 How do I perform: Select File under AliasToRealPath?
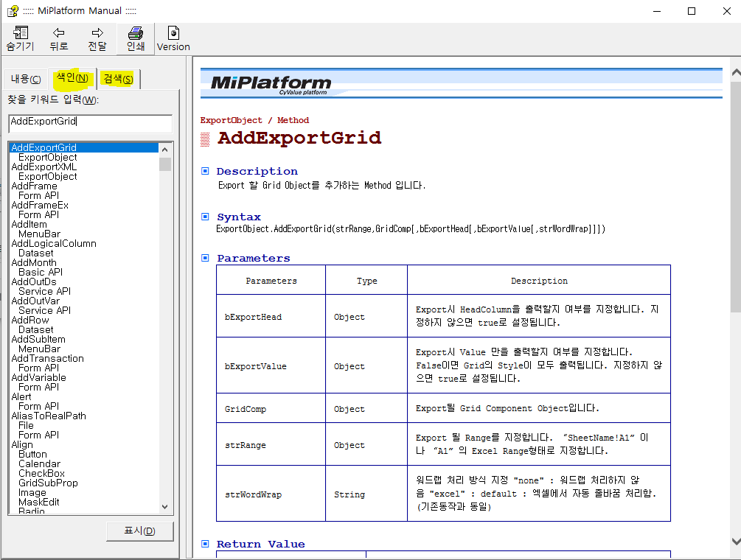(26, 425)
